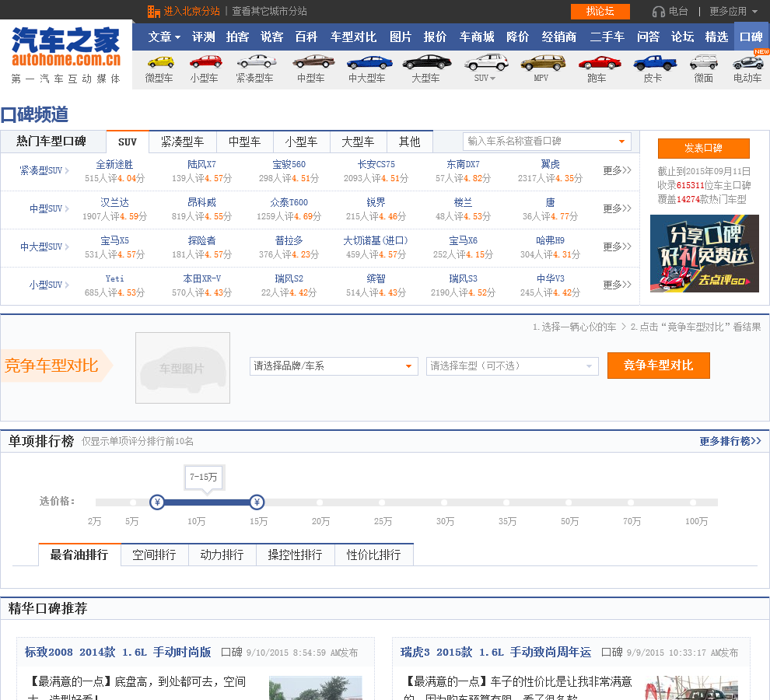Open the 更多排行榜 link
This screenshot has height=700, width=770.
730,441
